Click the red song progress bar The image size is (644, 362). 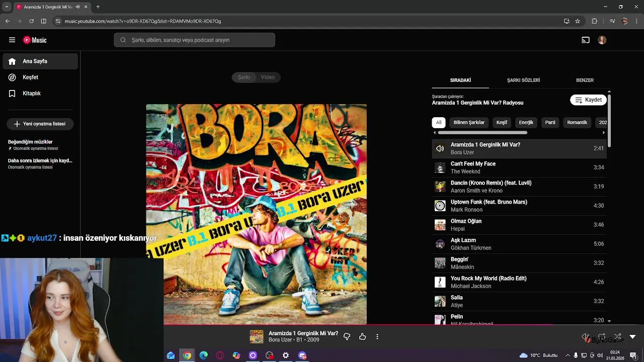point(358,325)
